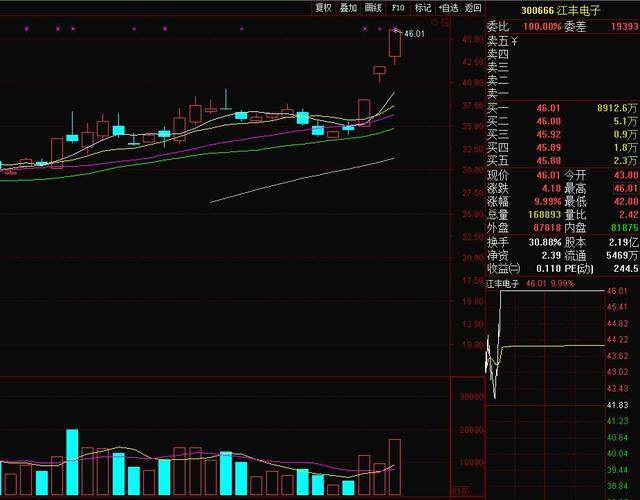
Task: Click the 卖四 sell row label
Action: click(x=498, y=54)
